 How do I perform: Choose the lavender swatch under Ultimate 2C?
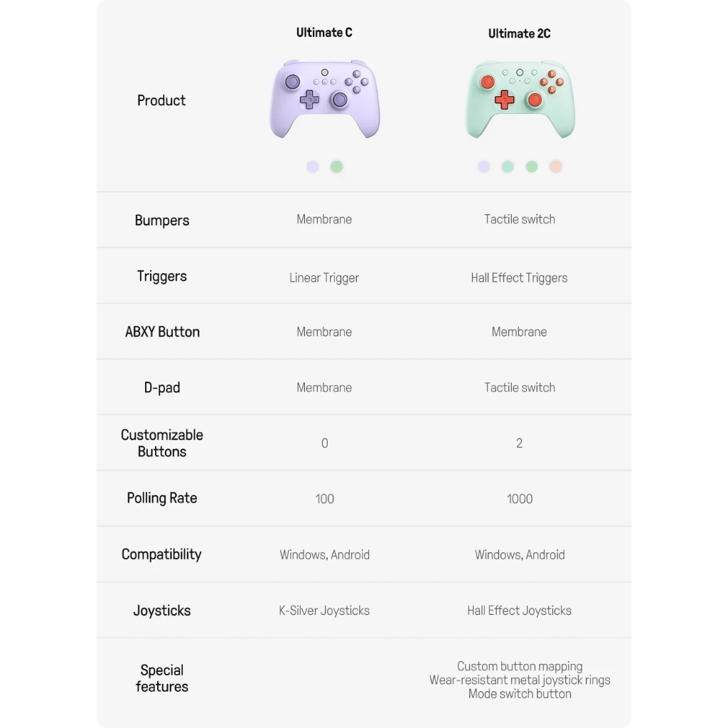tap(483, 166)
